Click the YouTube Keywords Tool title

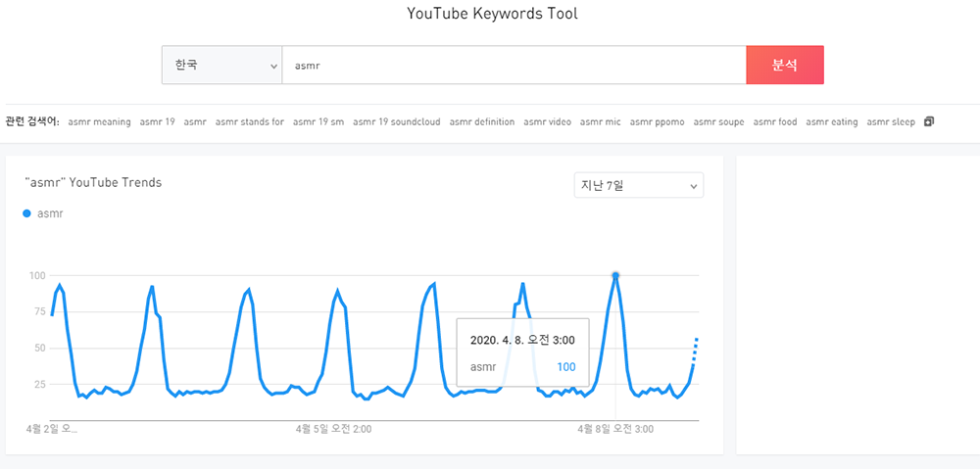(493, 14)
